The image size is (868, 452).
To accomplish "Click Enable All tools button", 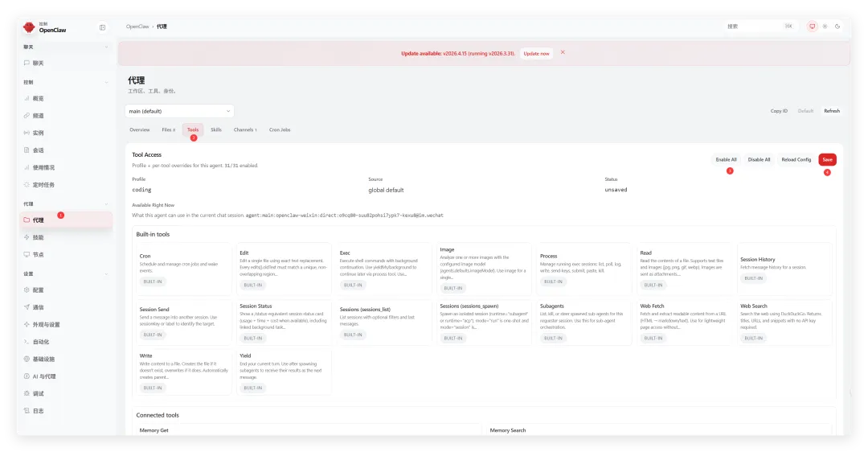I will coord(726,159).
